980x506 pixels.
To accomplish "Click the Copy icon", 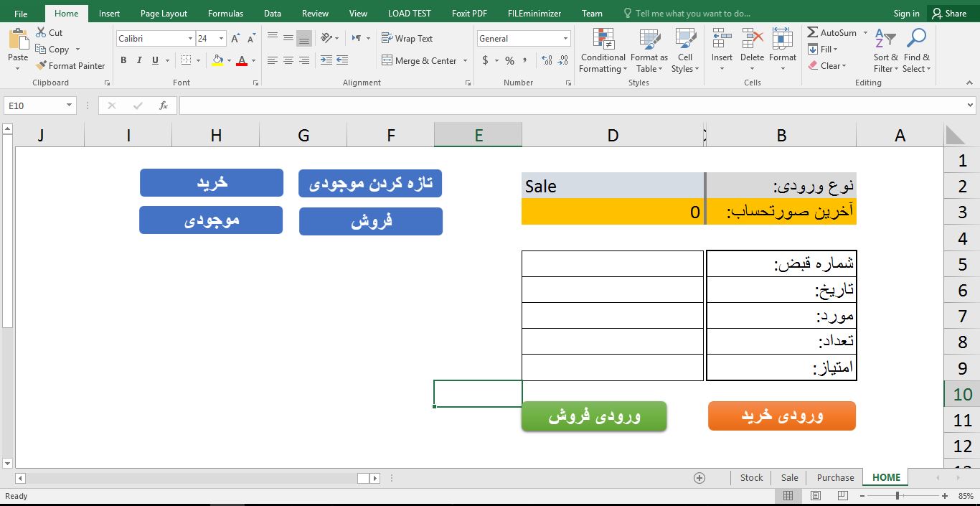I will pyautogui.click(x=41, y=50).
